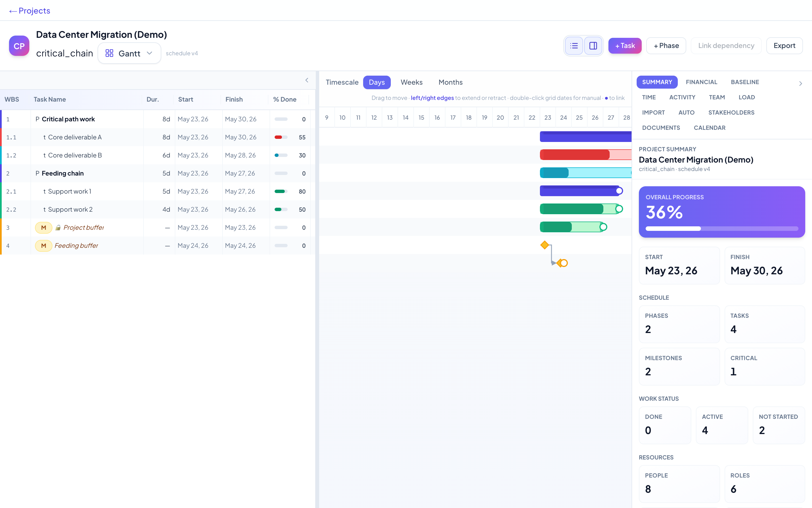The height and width of the screenshot is (508, 812).
Task: Click the Milestones count card
Action: pyautogui.click(x=679, y=367)
